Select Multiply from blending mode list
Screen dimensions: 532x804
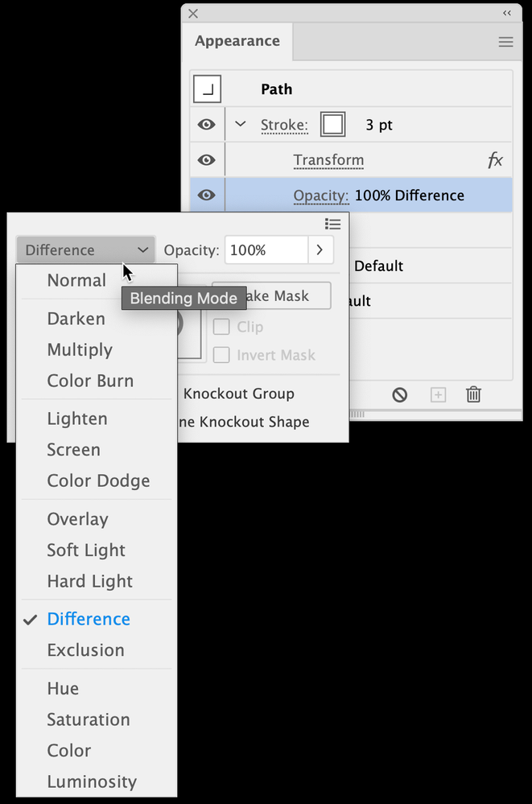(x=80, y=350)
